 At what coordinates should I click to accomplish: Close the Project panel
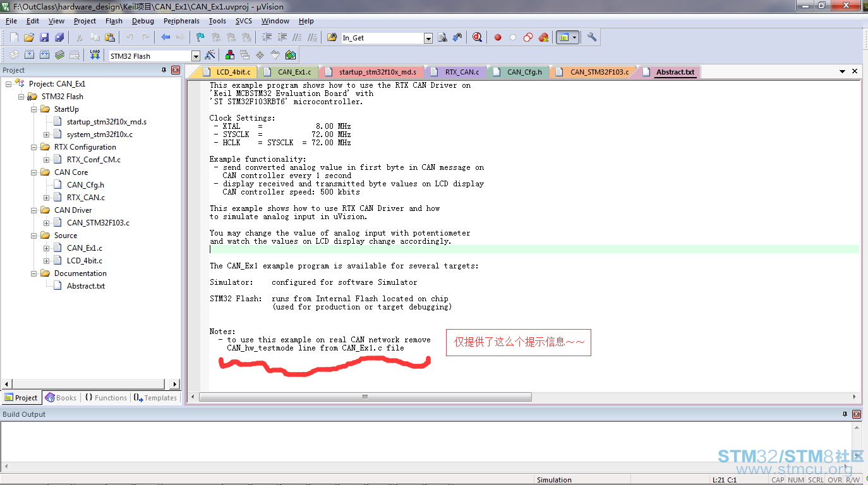click(176, 70)
